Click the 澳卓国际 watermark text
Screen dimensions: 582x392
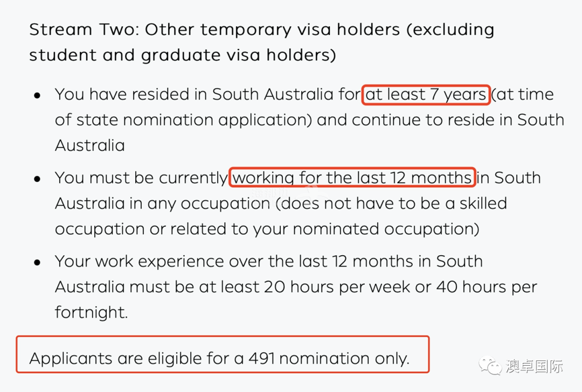coord(534,366)
